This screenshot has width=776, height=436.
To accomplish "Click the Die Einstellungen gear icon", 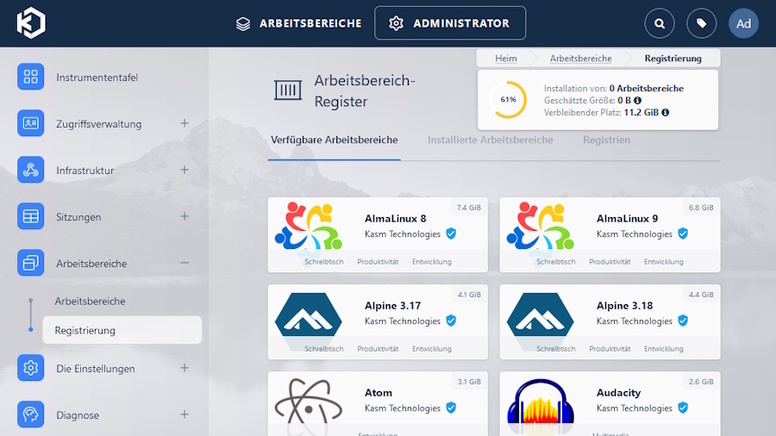I will tap(30, 368).
